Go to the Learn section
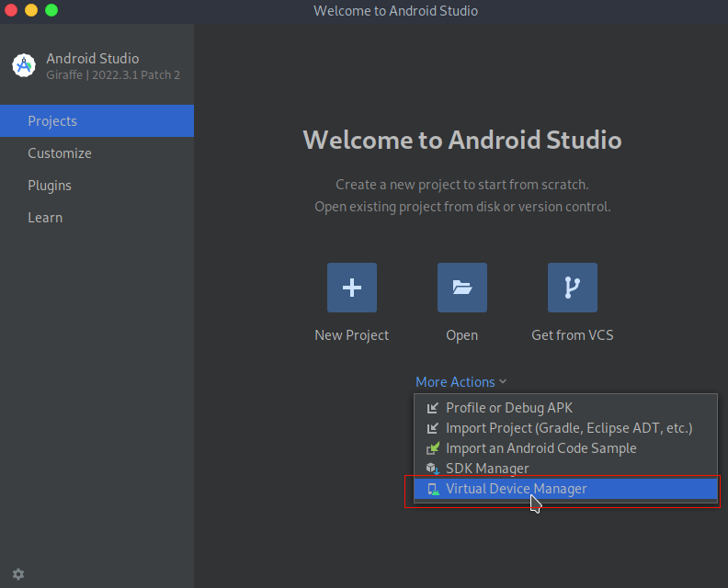Image resolution: width=728 pixels, height=588 pixels. pyautogui.click(x=97, y=217)
